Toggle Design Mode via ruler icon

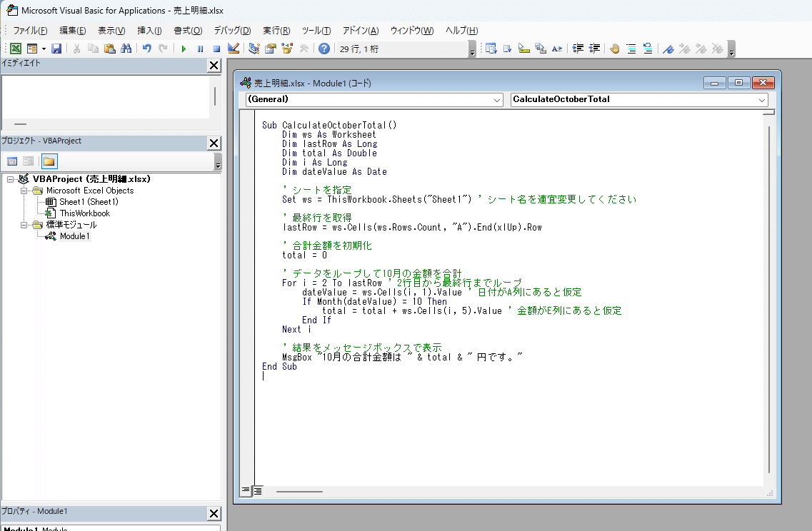point(233,49)
